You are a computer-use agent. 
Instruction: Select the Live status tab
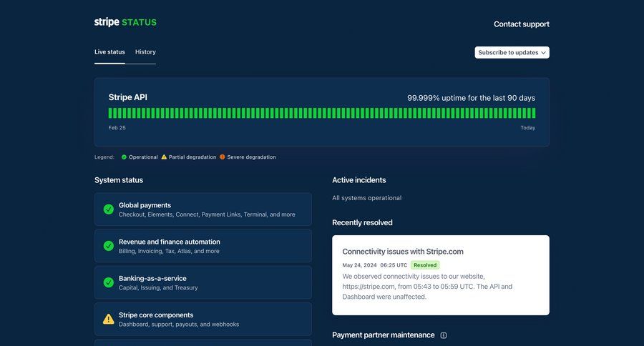pos(109,52)
